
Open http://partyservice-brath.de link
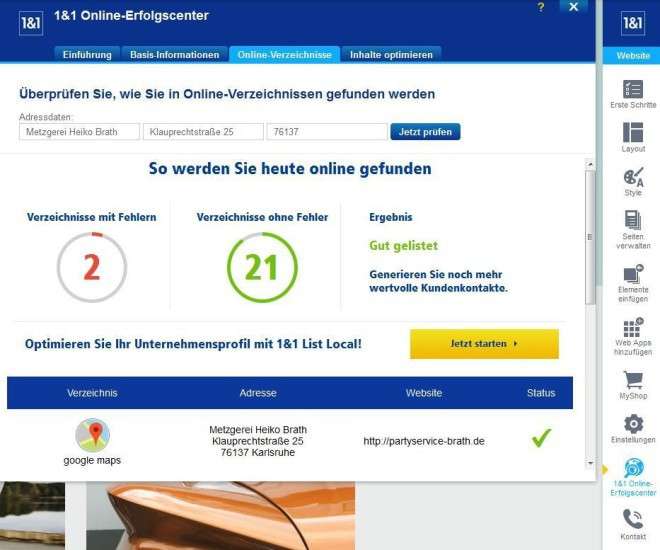pos(424,441)
